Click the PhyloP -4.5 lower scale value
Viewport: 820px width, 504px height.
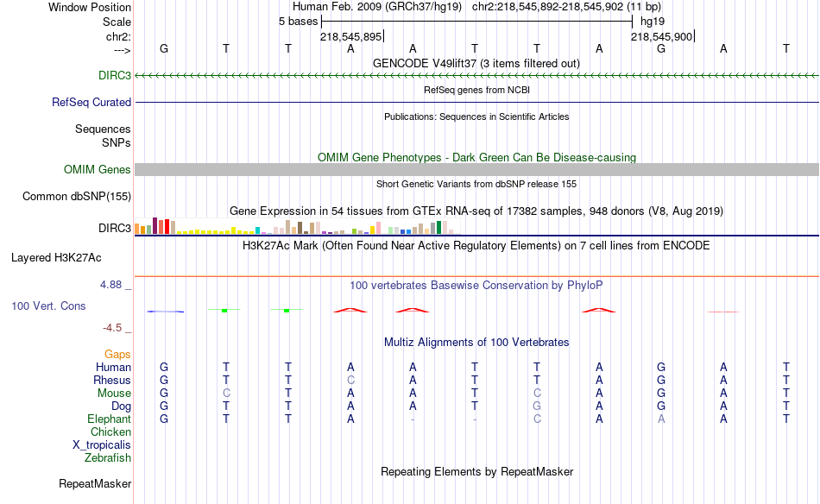point(112,328)
